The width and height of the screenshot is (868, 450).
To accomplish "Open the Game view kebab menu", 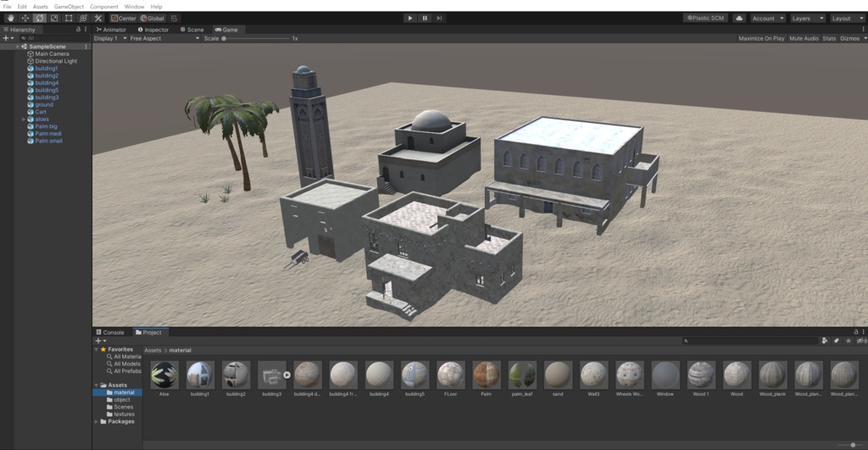I will pyautogui.click(x=863, y=30).
